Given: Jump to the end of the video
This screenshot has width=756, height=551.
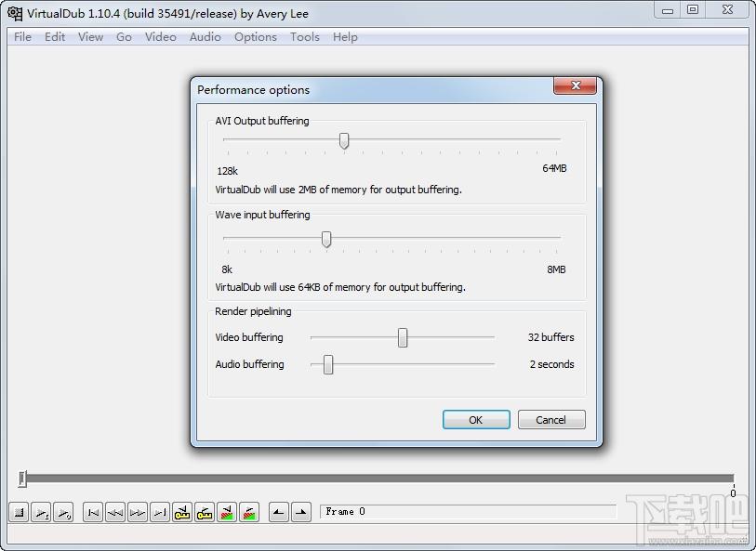Looking at the screenshot, I should click(160, 513).
